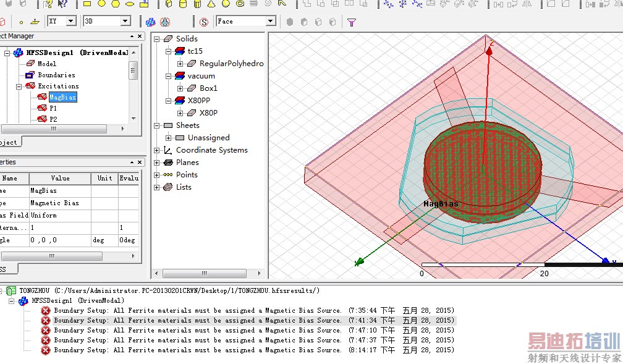This screenshot has width=623, height=364.
Task: Select the Draw Circle tool
Action: 101,4
